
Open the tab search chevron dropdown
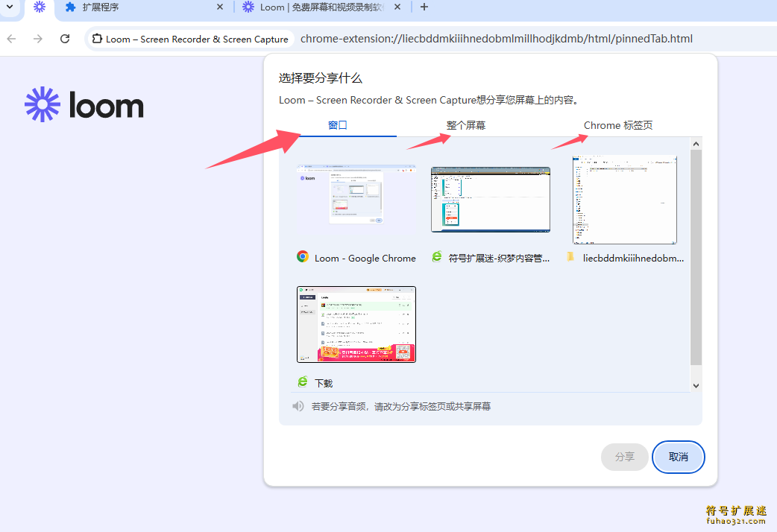(x=10, y=7)
